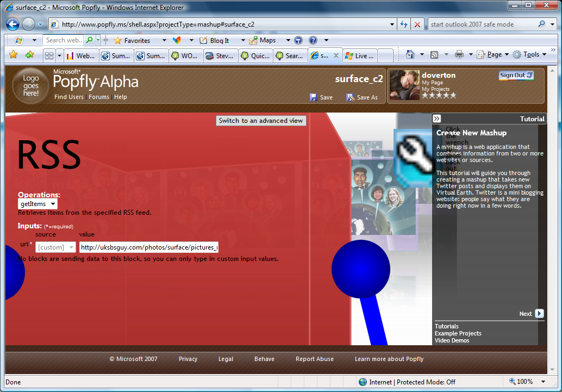Click the Add to Favorites star-plus icon
The height and width of the screenshot is (392, 562).
click(30, 54)
